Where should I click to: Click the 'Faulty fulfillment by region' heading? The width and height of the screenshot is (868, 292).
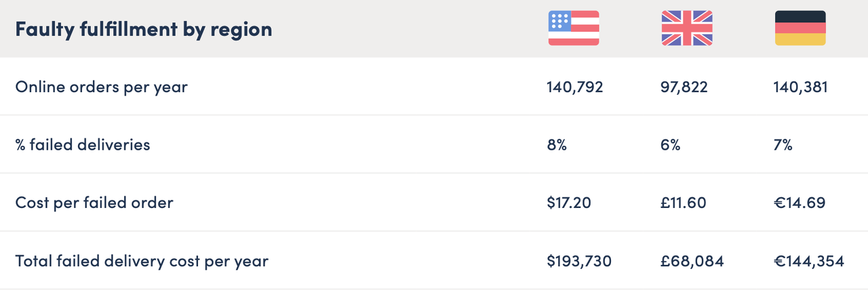[x=143, y=29]
